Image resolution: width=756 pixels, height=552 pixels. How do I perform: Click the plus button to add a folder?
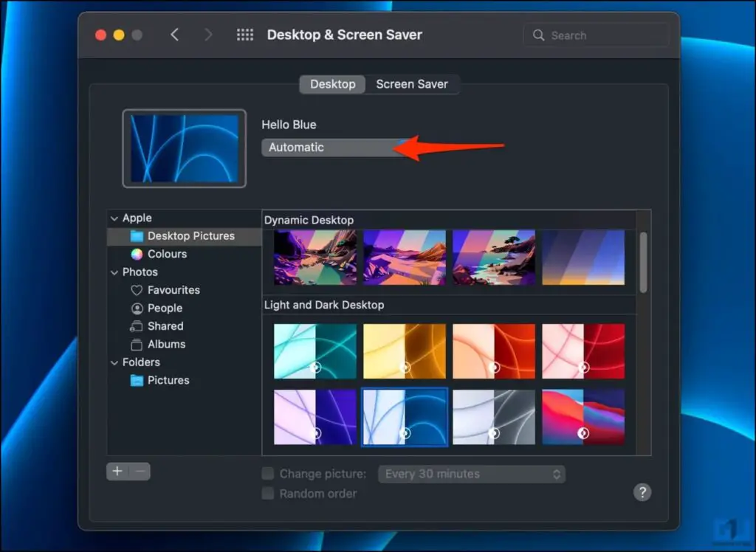[x=117, y=471]
